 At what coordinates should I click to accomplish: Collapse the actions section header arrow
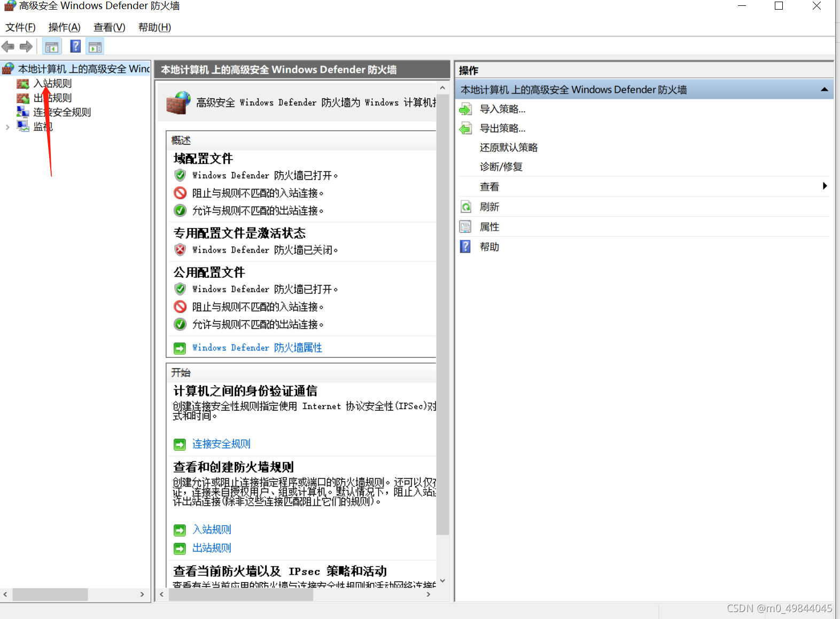pos(825,90)
